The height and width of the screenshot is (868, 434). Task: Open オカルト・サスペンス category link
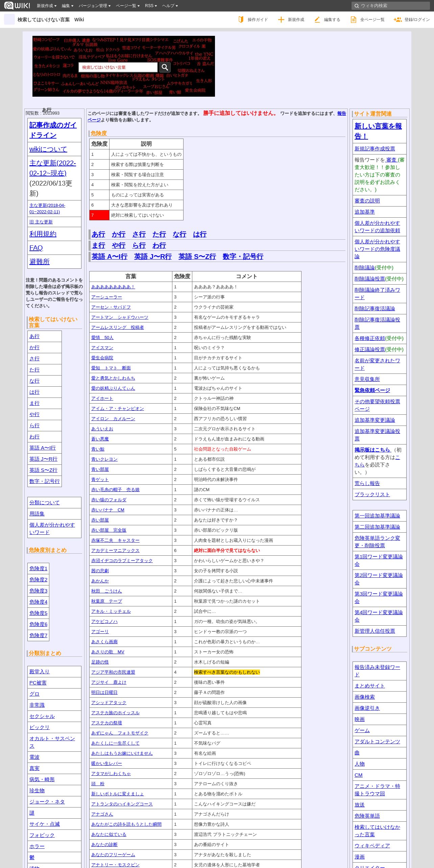tap(52, 742)
